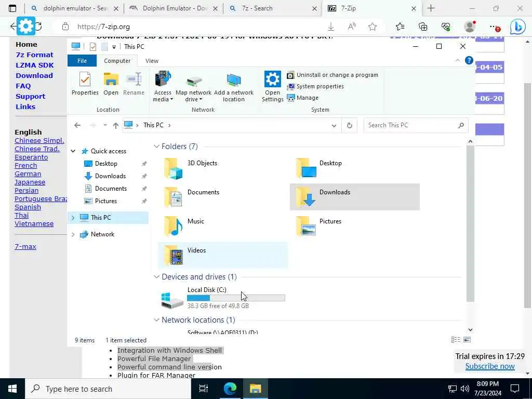Click the Explorer help icon

coord(469,60)
